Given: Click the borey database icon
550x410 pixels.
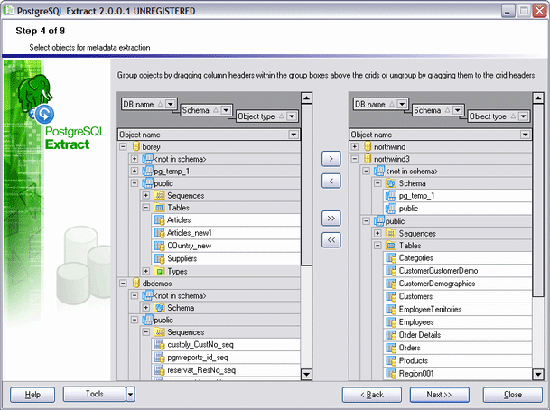Looking at the screenshot, I should [136, 147].
